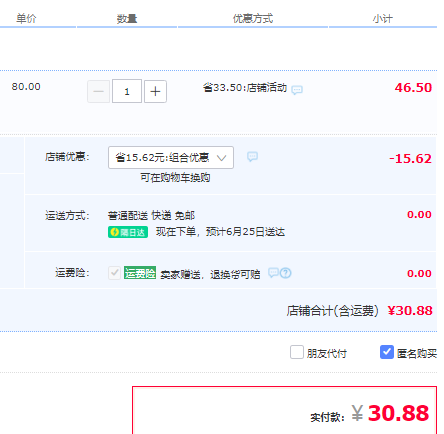The image size is (444, 434).
Task: Click the question mark help icon for 运费险
Action: (286, 273)
